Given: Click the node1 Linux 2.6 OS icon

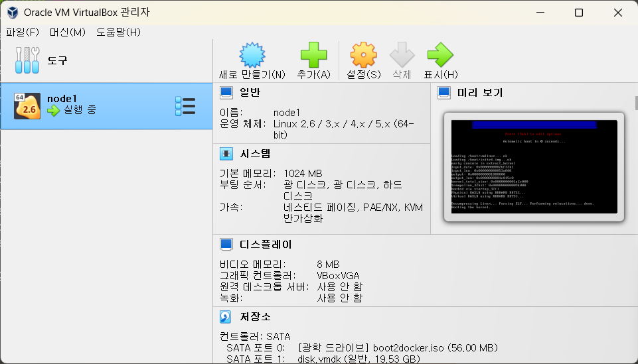Looking at the screenshot, I should (27, 106).
